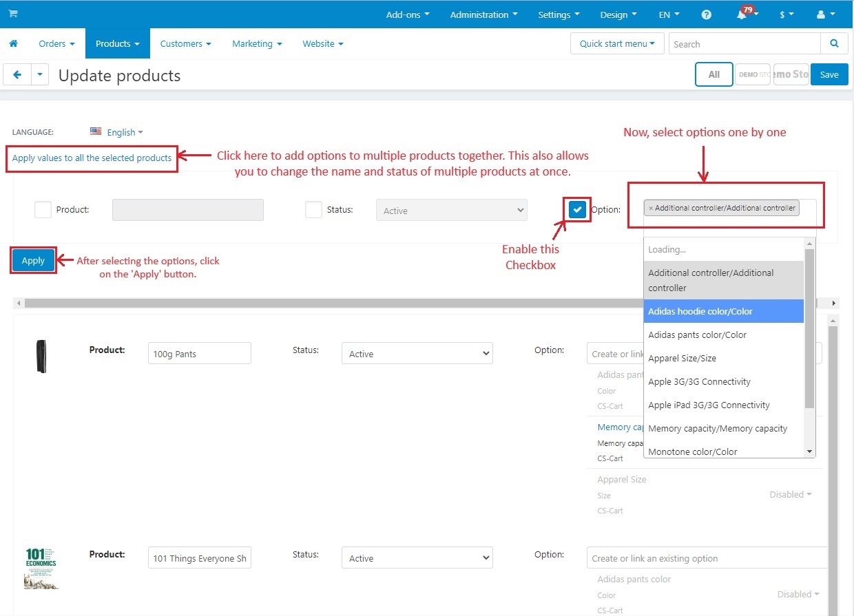Enable the Product checkbox

[43, 210]
